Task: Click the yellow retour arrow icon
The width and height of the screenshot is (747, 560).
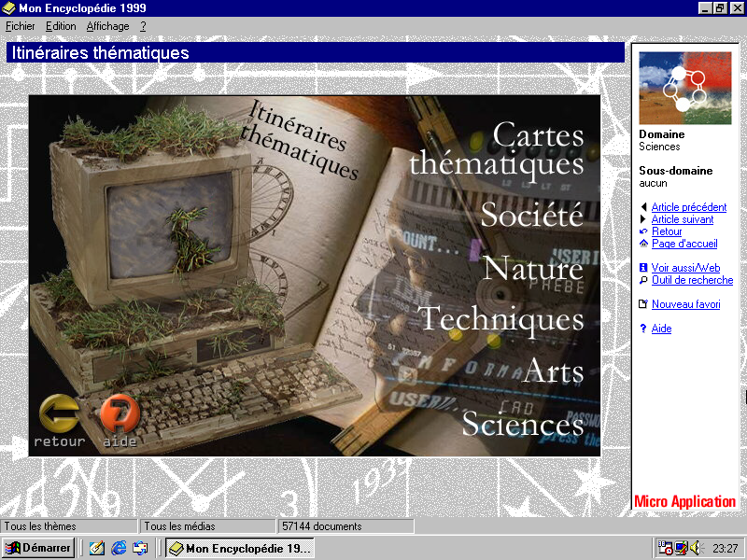Action: (59, 413)
